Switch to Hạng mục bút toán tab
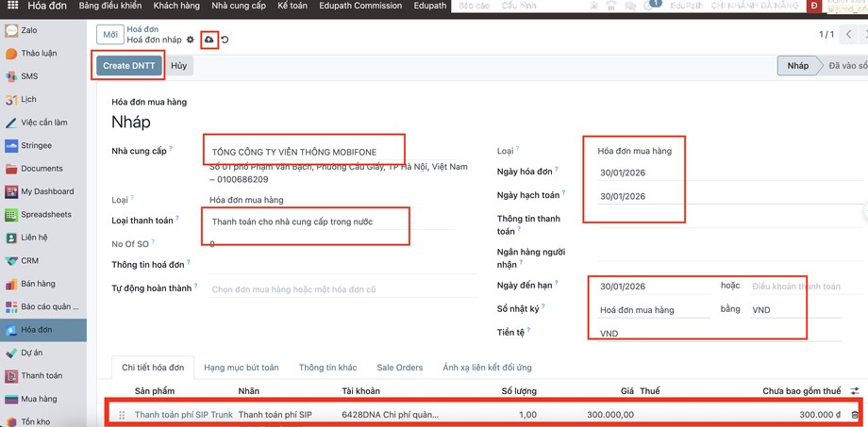Screen dimensions: 868x427 (242, 368)
